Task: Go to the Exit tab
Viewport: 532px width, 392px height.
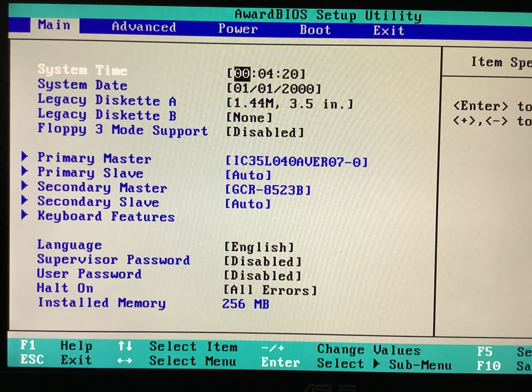Action: (389, 31)
